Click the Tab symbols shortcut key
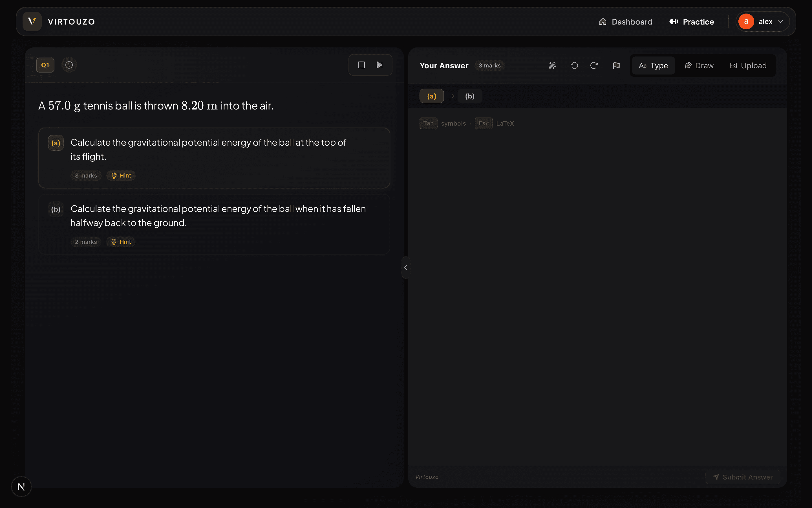 pos(428,123)
